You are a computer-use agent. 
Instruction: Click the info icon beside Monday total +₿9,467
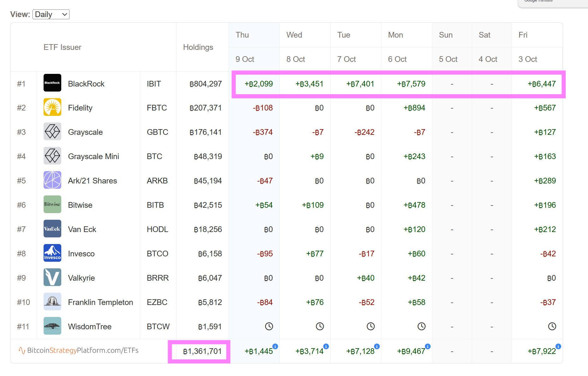pos(428,346)
